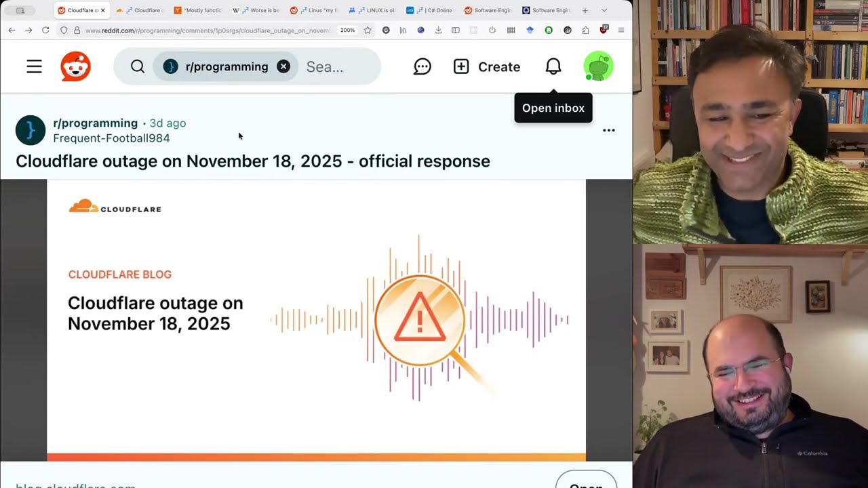Reset the 200% zoom level
Image resolution: width=868 pixels, height=488 pixels.
click(x=347, y=30)
